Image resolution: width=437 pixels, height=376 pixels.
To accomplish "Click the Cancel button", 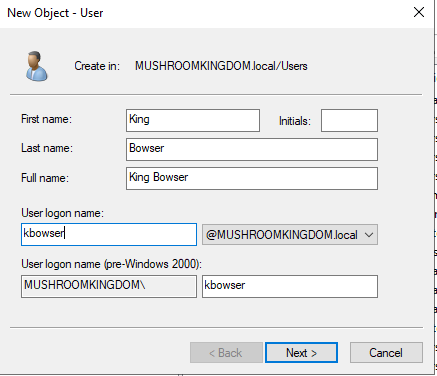I will click(386, 353).
